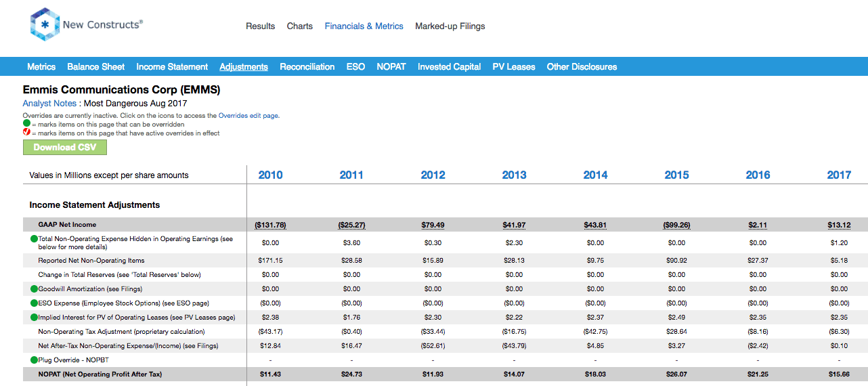Click 2011 GAAP Net Income ($25.27)
Screen dimensions: 868x386
pyautogui.click(x=351, y=225)
